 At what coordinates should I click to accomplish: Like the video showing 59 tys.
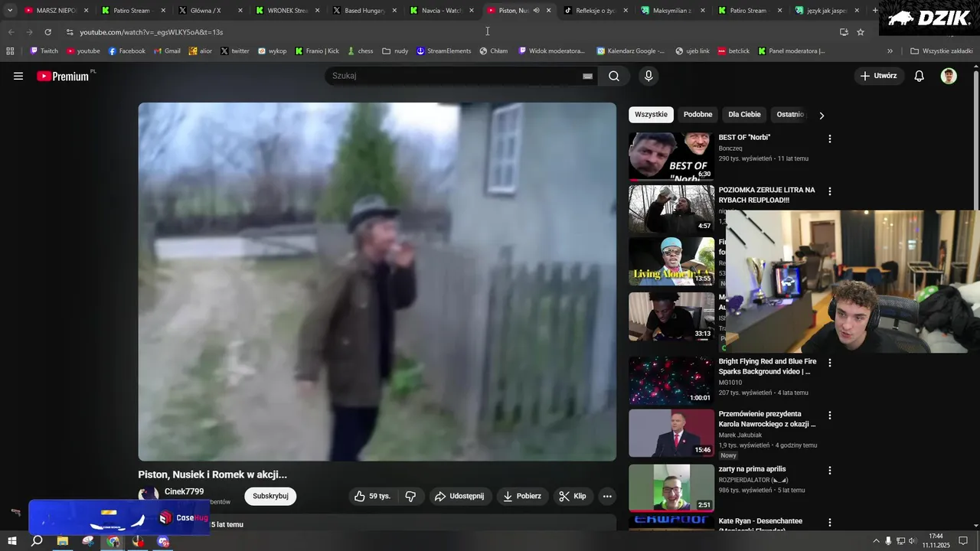point(373,496)
